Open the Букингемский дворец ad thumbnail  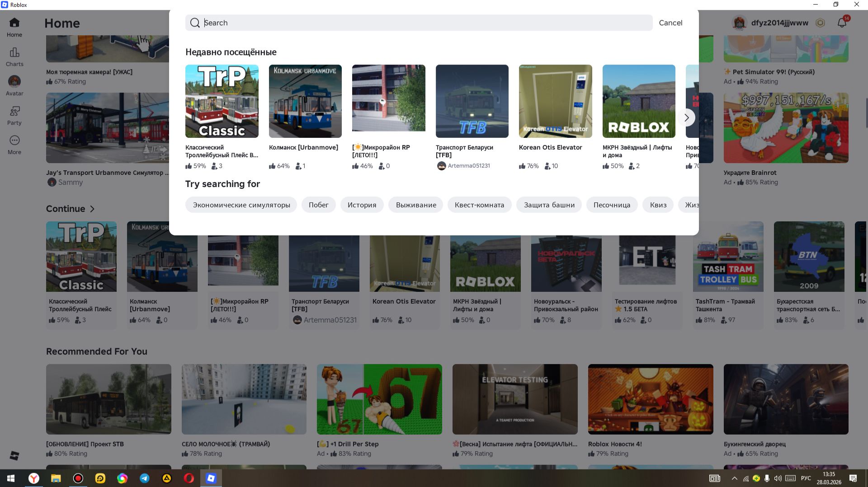(x=786, y=399)
